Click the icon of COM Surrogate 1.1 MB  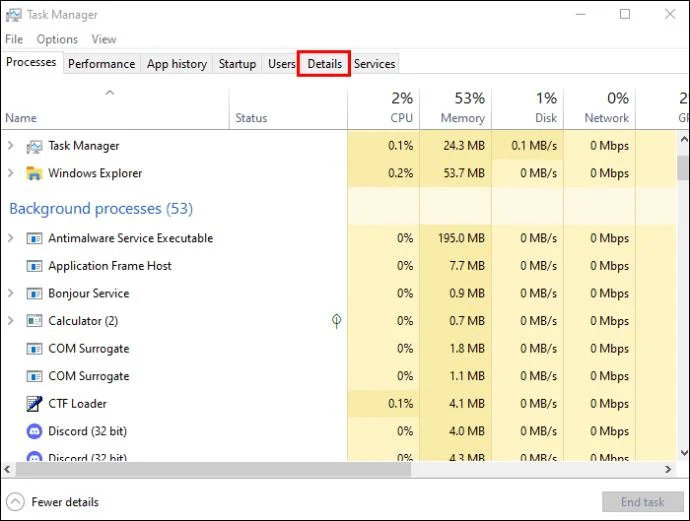[34, 376]
